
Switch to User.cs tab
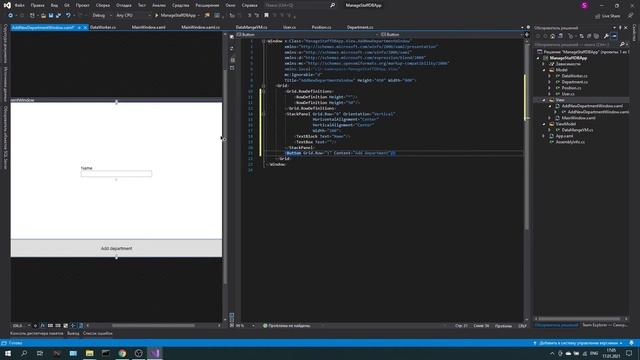tap(289, 27)
